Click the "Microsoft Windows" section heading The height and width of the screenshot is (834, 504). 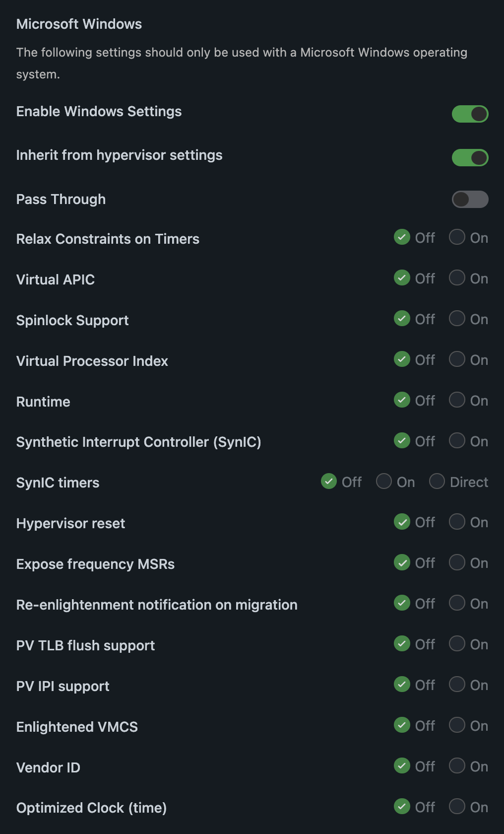(79, 24)
